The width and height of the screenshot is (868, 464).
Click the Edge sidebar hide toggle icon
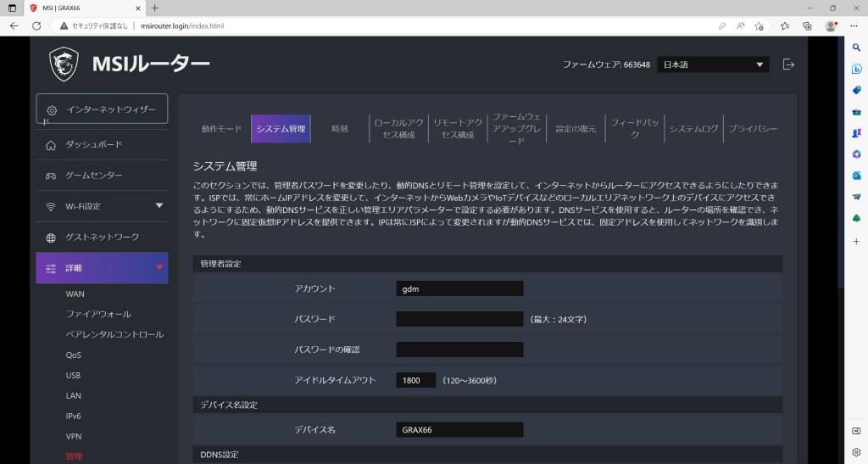(856, 431)
